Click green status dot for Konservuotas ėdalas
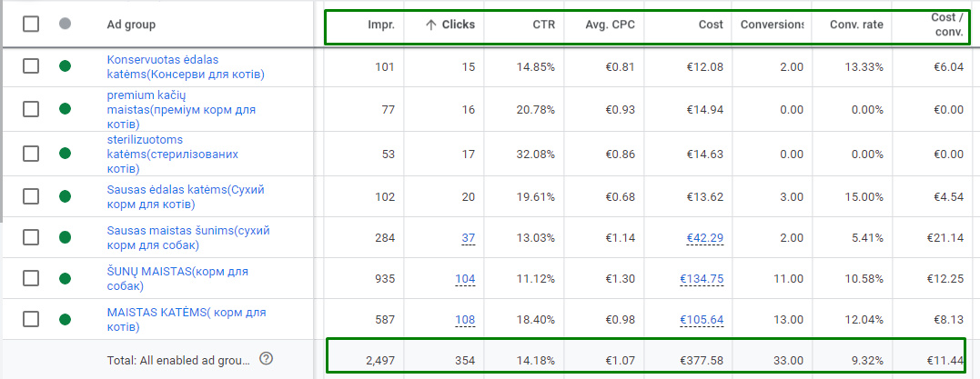Screen dimensions: 980x379 pyautogui.click(x=65, y=66)
